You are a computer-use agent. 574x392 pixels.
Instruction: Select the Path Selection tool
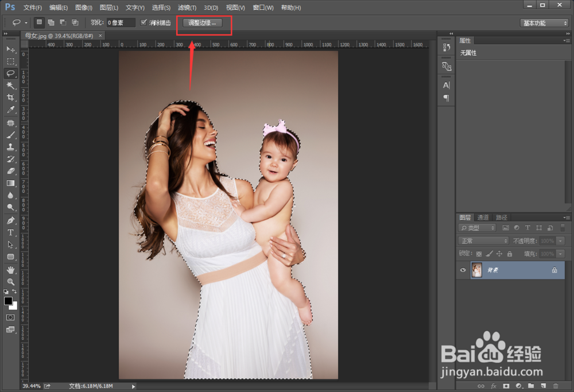pos(10,244)
